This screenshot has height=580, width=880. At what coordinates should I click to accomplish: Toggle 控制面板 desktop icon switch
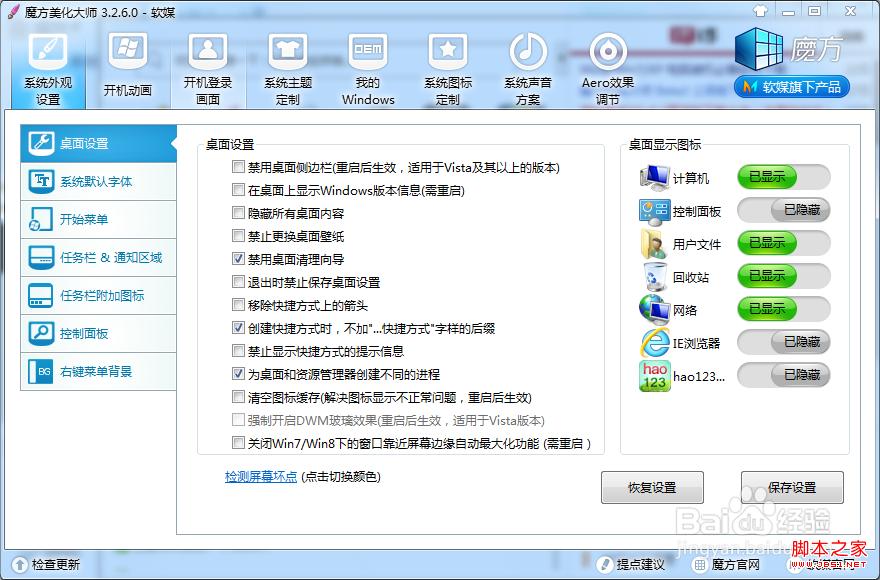(x=783, y=210)
